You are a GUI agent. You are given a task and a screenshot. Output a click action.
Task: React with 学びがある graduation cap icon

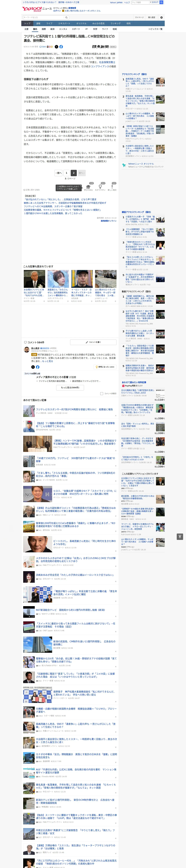pos(89,187)
